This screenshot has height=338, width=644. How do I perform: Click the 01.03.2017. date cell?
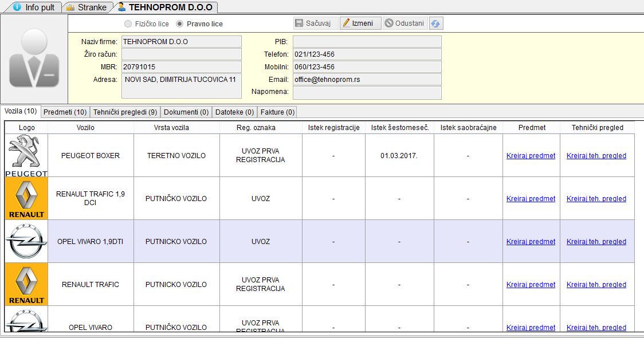coord(399,156)
